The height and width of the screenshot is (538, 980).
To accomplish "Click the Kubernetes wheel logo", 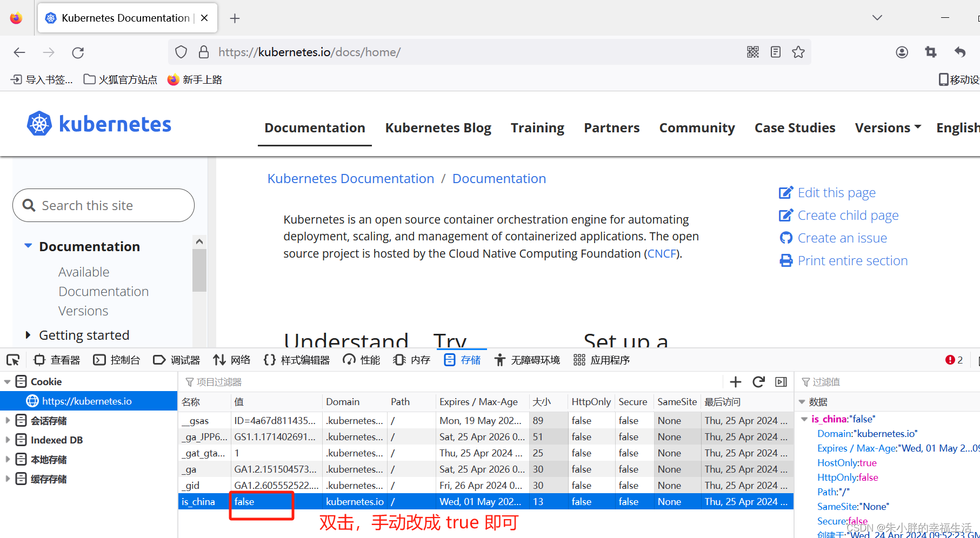I will [39, 124].
